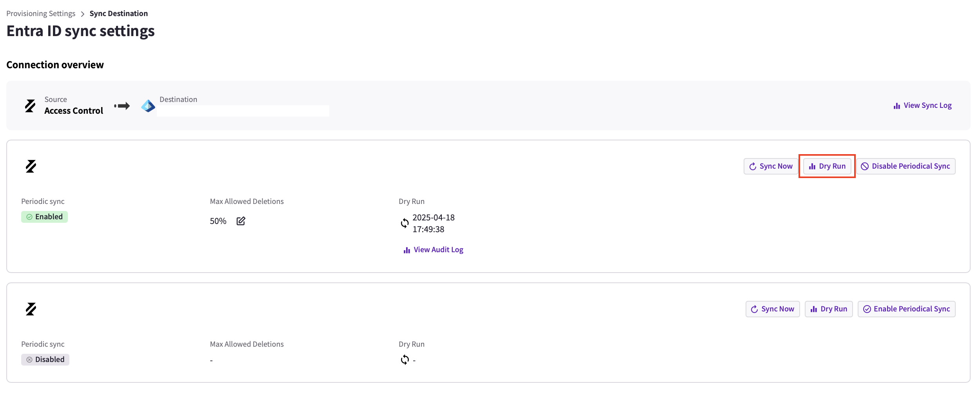Open the View Audit Log link
Viewport: 980px width, 393px height.
point(433,250)
